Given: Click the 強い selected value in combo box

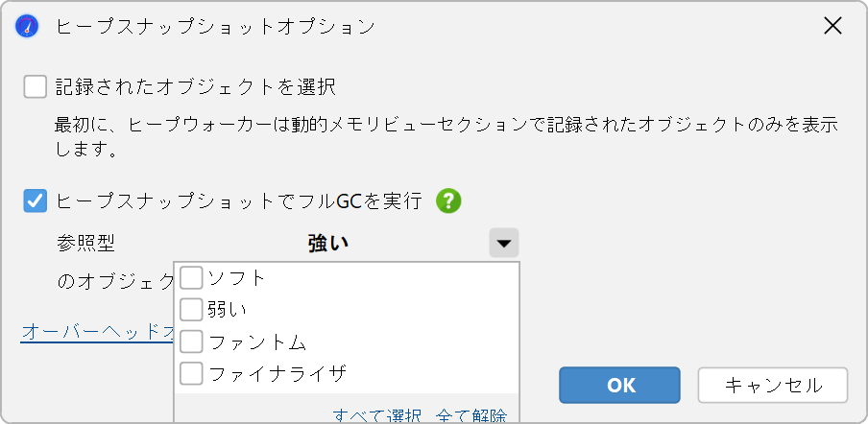Looking at the screenshot, I should [x=328, y=244].
